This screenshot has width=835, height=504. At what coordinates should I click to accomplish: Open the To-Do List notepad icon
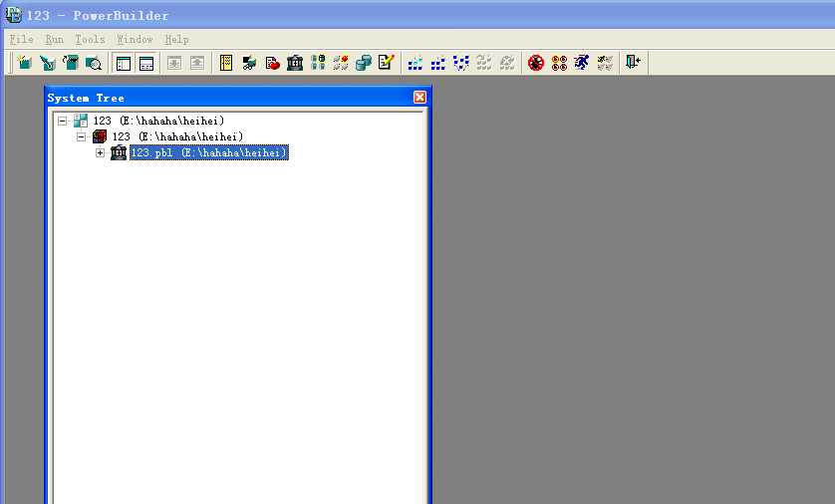[226, 63]
